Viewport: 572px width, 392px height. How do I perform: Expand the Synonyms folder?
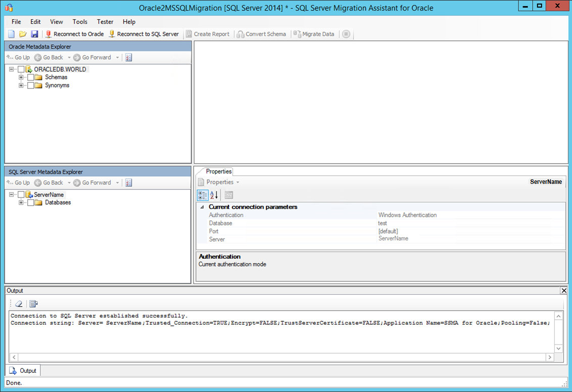point(21,85)
